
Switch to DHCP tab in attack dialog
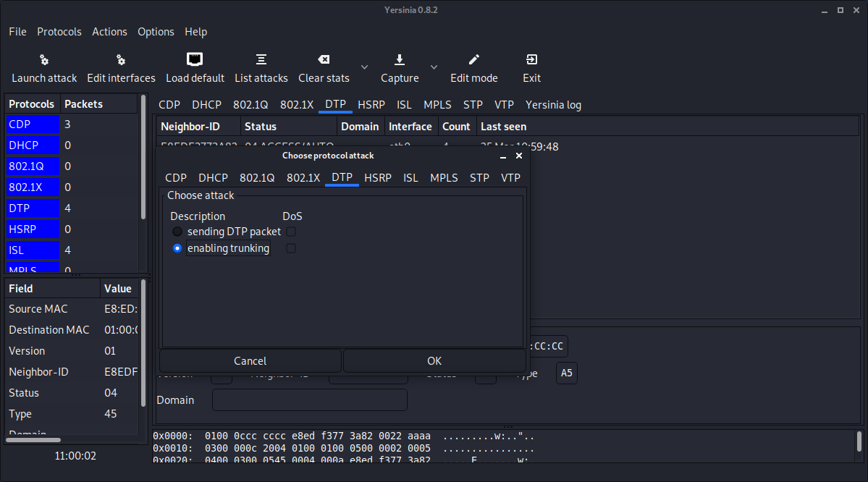point(213,177)
